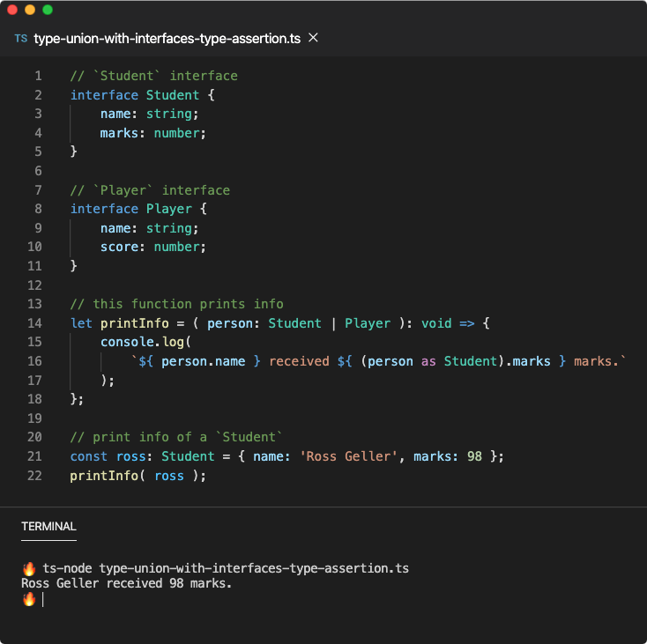Click the 'const' keyword on line 21
Image resolution: width=647 pixels, height=644 pixels.
point(89,456)
